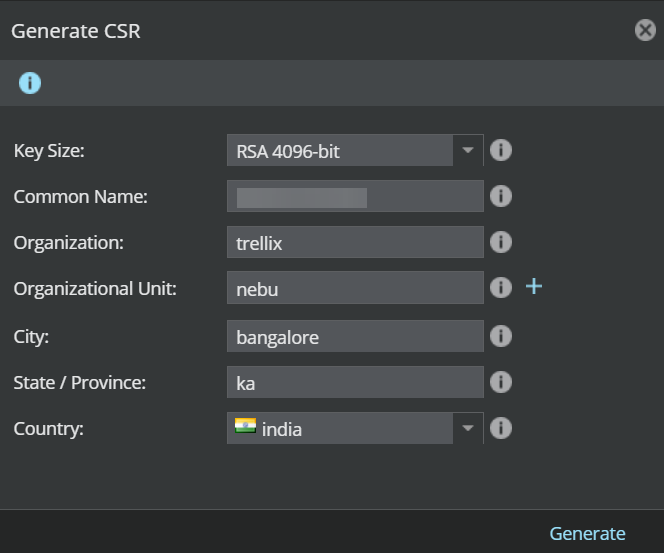Click the Generate CSR dialog title
This screenshot has width=664, height=553.
coord(76,31)
